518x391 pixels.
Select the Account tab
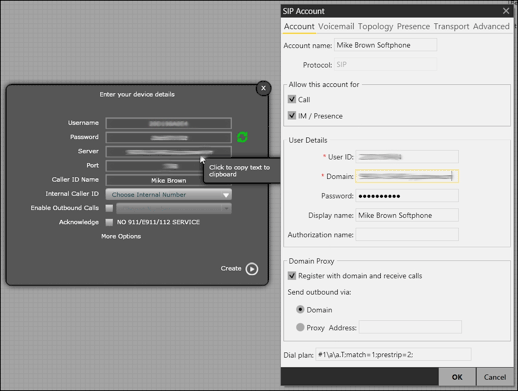coord(299,26)
